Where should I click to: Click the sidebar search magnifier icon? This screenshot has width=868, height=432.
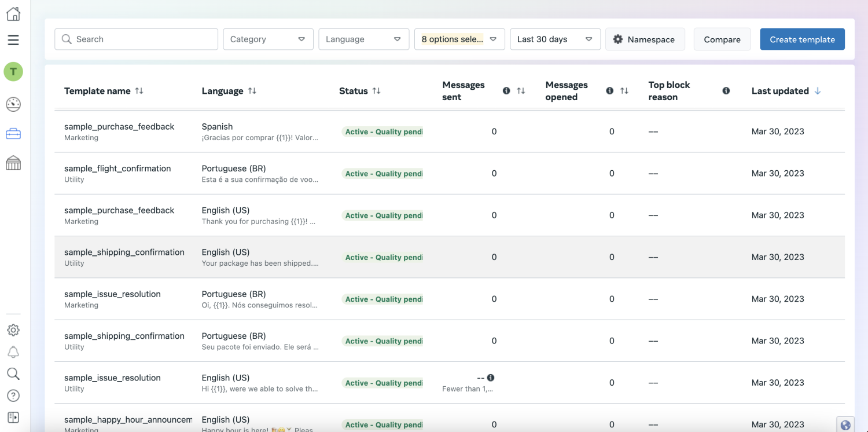pos(13,374)
